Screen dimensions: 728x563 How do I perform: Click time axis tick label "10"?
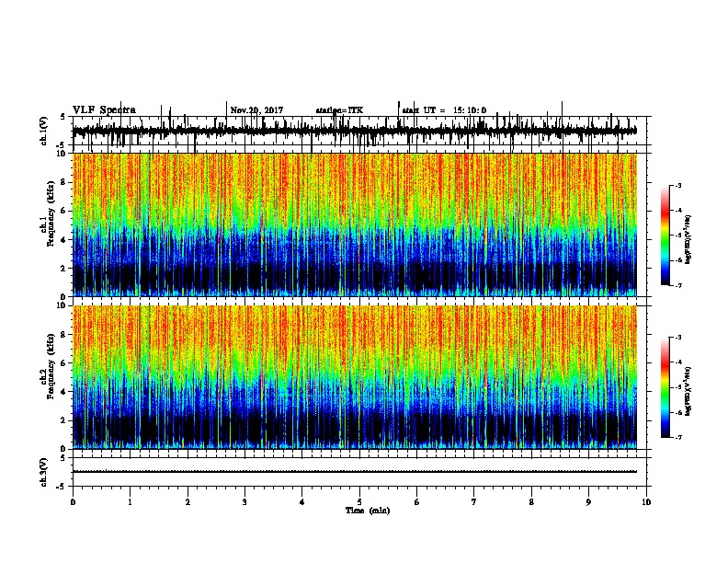click(x=646, y=502)
